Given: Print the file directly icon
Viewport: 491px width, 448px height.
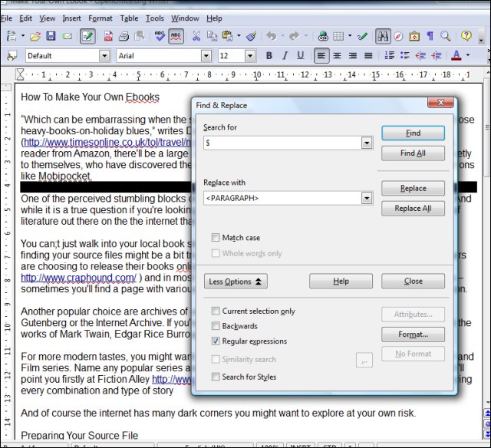Looking at the screenshot, I should pos(124,37).
